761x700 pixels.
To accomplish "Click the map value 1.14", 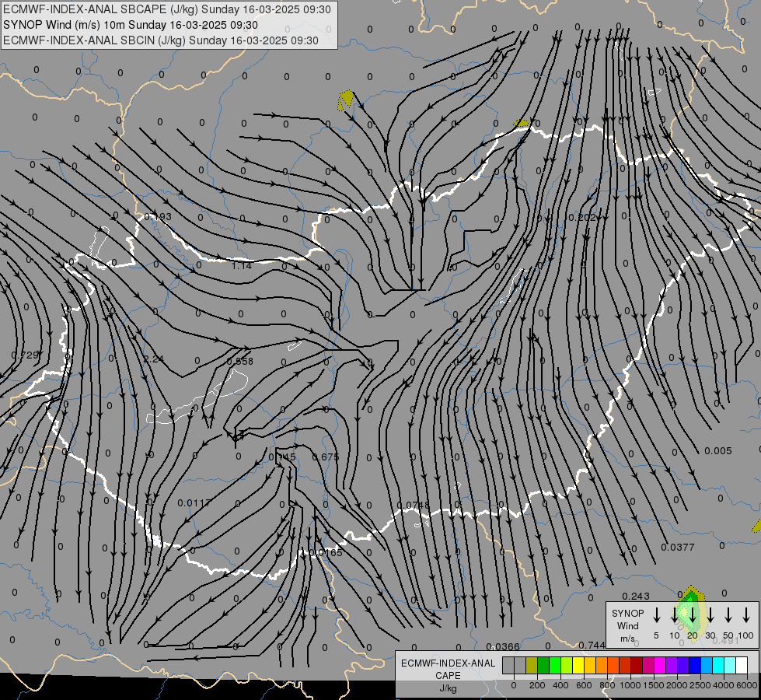I will pos(241,266).
